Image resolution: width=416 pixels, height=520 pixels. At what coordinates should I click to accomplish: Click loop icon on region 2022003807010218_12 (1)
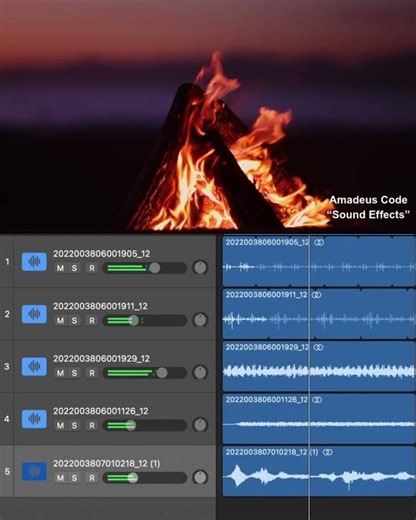coord(328,452)
